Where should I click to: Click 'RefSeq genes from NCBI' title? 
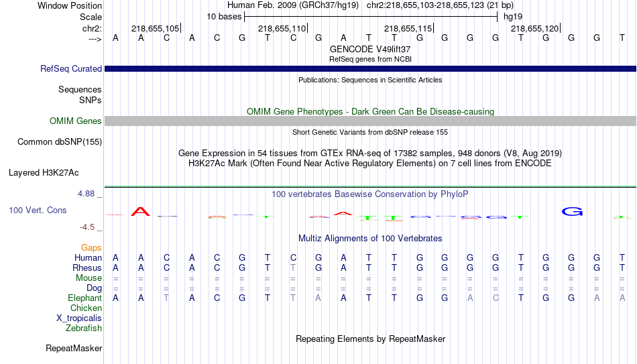tap(370, 59)
